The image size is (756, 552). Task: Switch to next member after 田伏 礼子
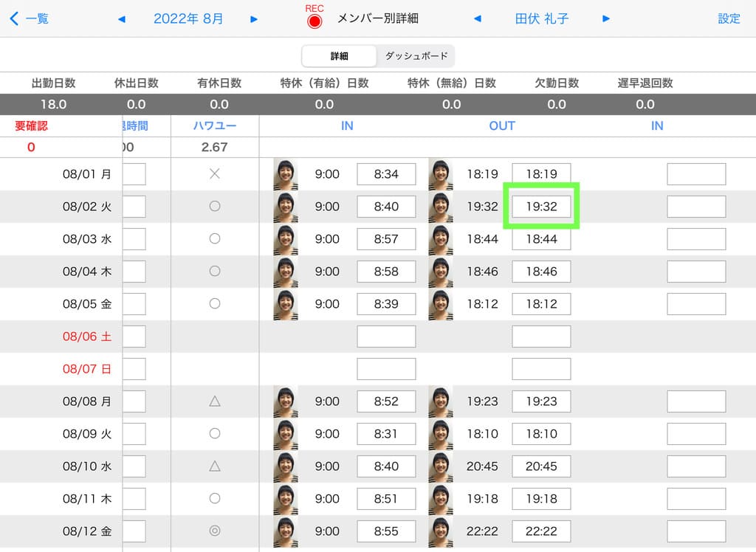(606, 19)
